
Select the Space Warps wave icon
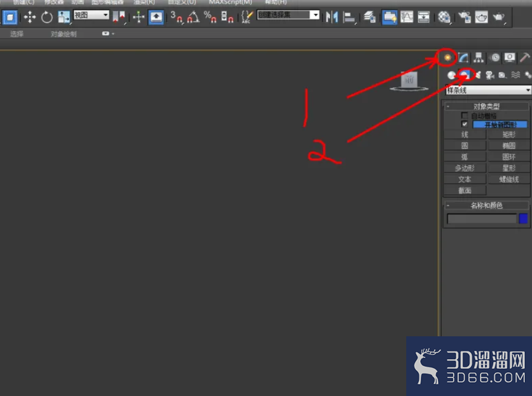click(x=516, y=75)
